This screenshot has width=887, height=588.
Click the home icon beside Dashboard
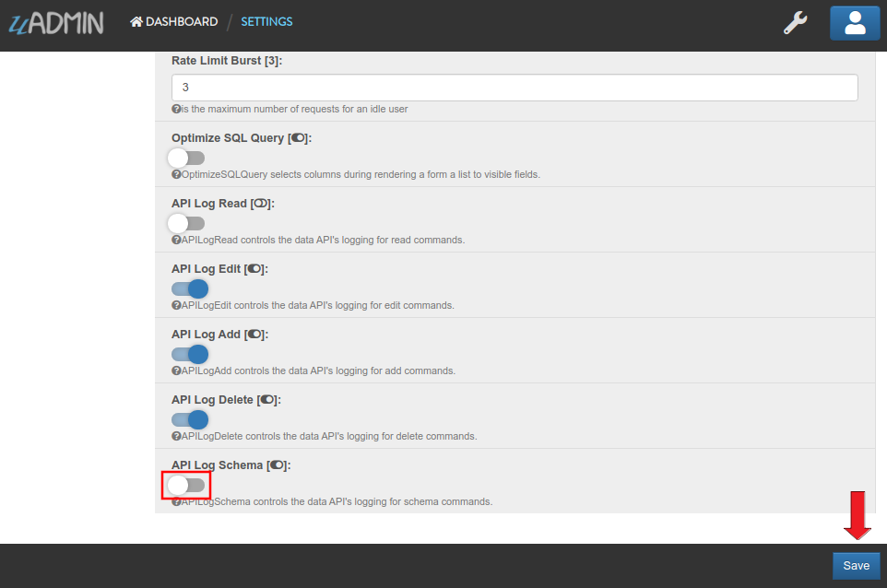click(x=136, y=21)
